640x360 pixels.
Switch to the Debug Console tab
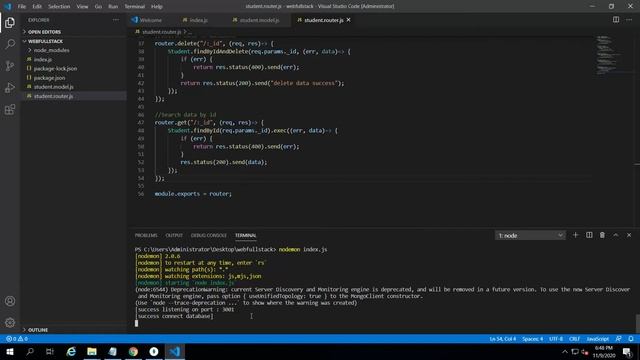[209, 236]
